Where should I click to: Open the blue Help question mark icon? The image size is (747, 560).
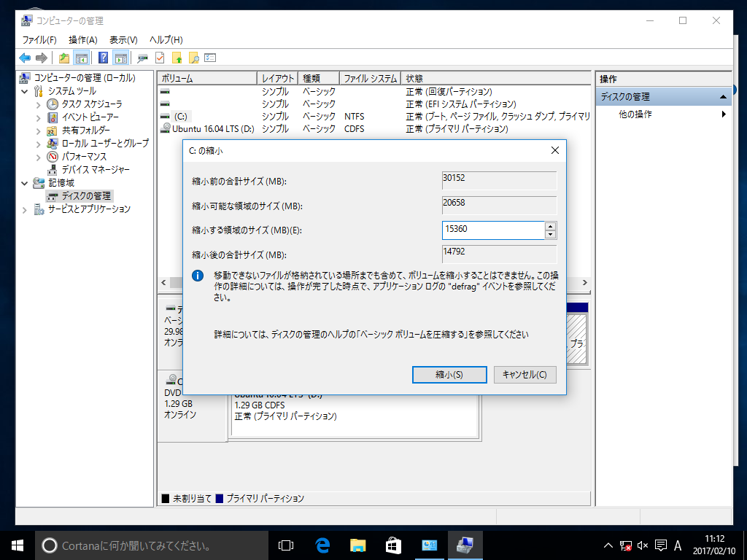(103, 58)
